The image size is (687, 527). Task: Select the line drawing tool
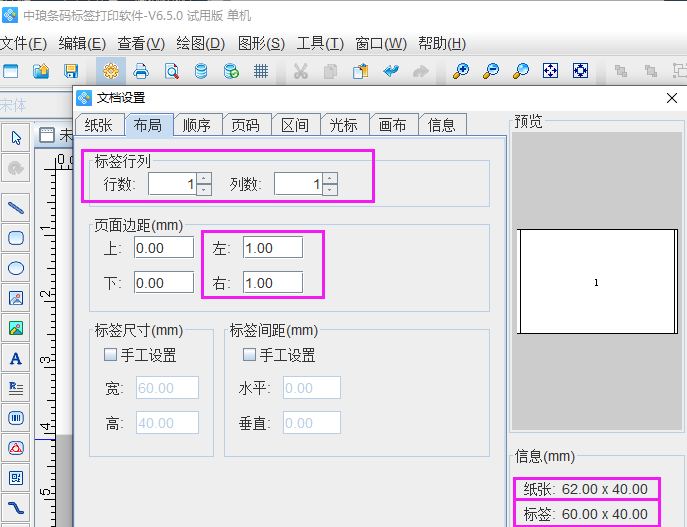pos(16,207)
